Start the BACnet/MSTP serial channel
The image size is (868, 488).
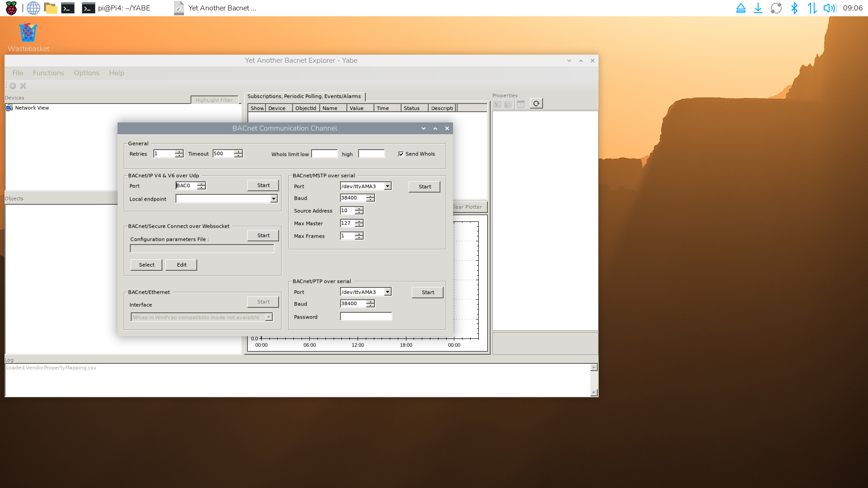coord(425,187)
